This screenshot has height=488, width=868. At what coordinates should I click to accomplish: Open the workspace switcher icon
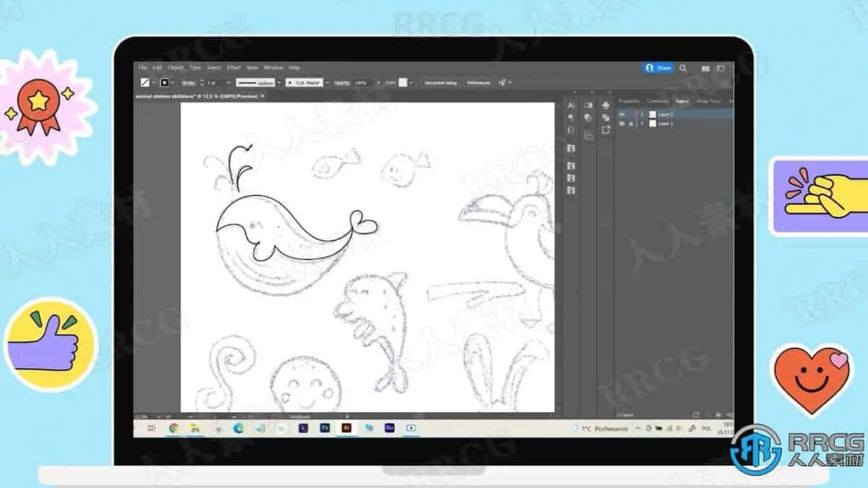point(720,69)
